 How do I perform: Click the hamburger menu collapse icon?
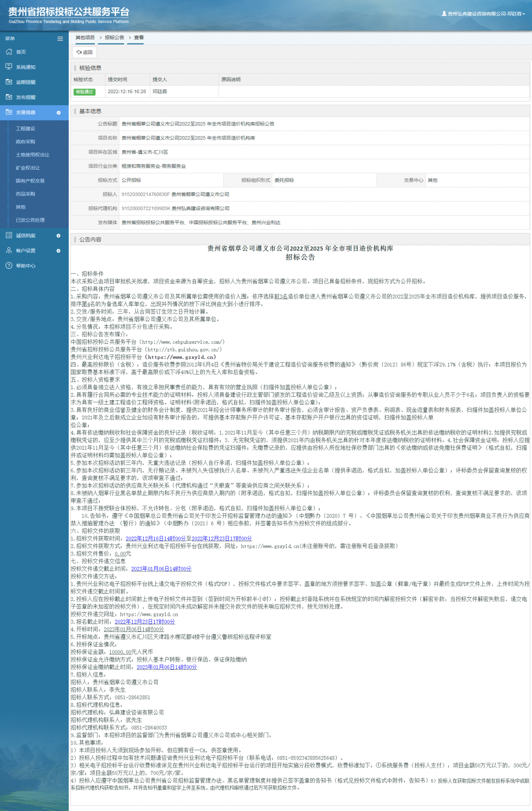point(60,39)
